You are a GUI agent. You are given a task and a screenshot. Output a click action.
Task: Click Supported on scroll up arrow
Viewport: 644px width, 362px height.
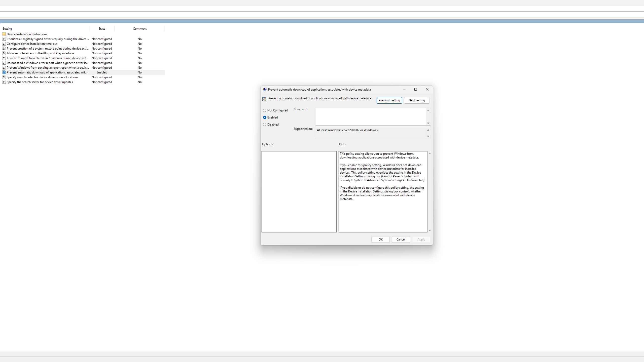428,130
